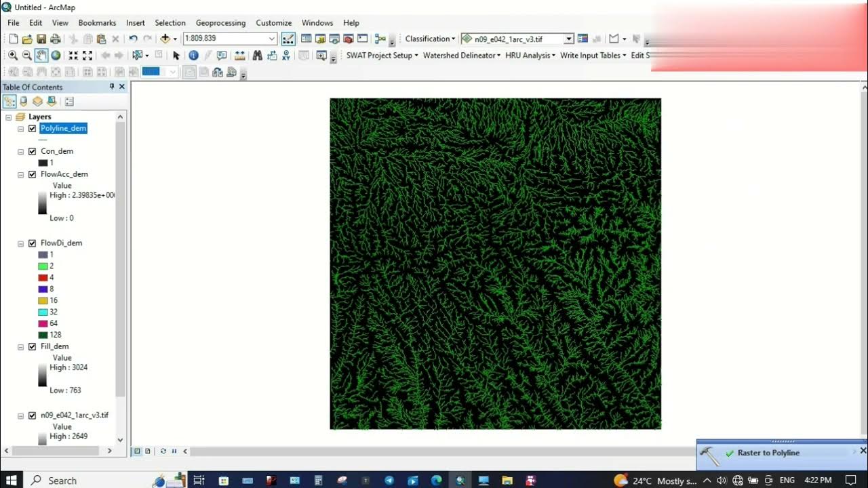Open the Windows menu
868x488 pixels.
[x=317, y=23]
